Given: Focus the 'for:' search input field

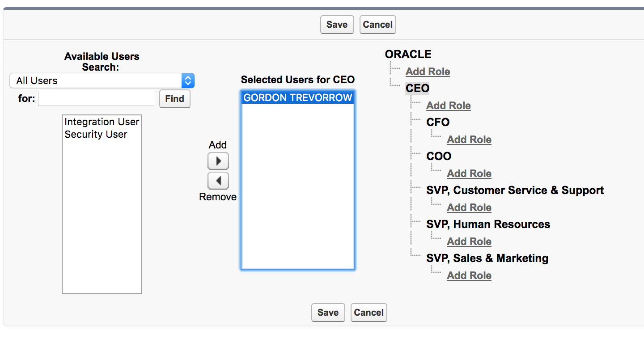Looking at the screenshot, I should pyautogui.click(x=96, y=98).
